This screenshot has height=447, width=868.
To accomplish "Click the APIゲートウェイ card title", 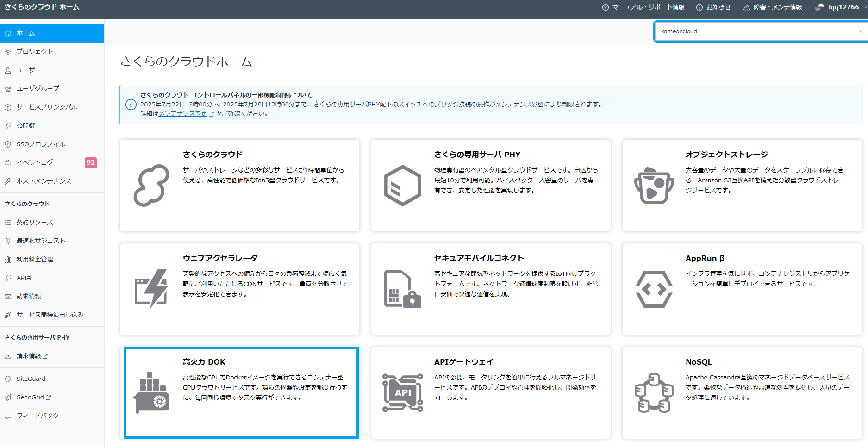I will [464, 362].
